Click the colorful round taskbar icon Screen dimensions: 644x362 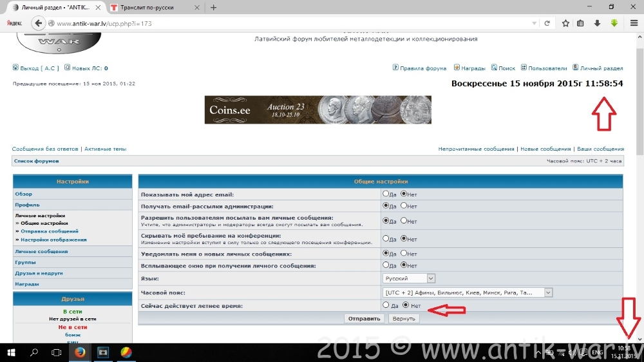coord(126,352)
